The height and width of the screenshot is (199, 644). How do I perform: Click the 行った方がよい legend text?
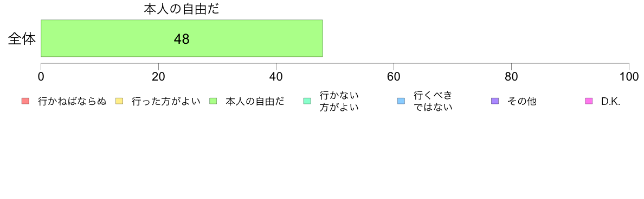(x=166, y=102)
